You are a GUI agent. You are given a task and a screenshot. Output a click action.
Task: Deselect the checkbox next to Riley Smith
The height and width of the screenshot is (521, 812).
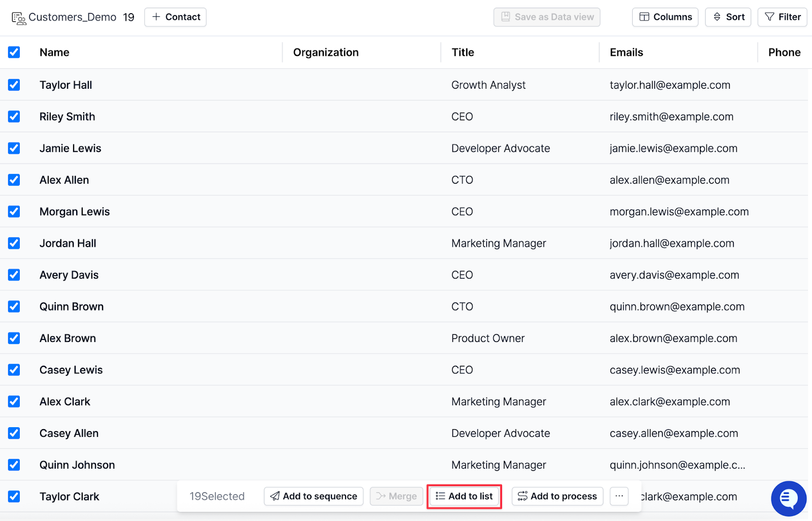pos(14,116)
